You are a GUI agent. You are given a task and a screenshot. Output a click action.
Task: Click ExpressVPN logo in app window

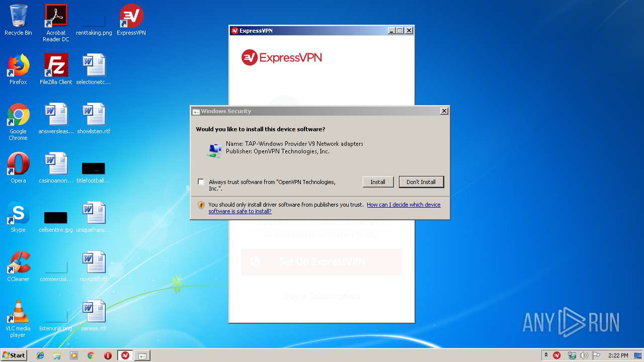(x=282, y=58)
